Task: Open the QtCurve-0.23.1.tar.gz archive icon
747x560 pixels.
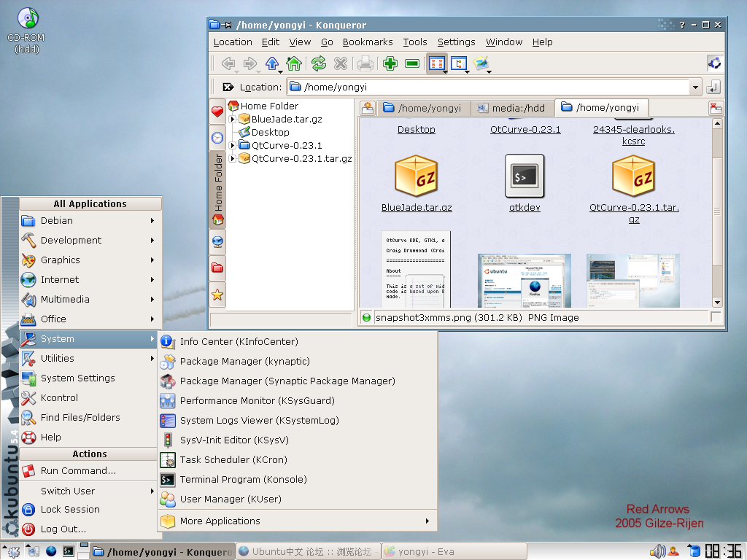Action: tap(634, 176)
